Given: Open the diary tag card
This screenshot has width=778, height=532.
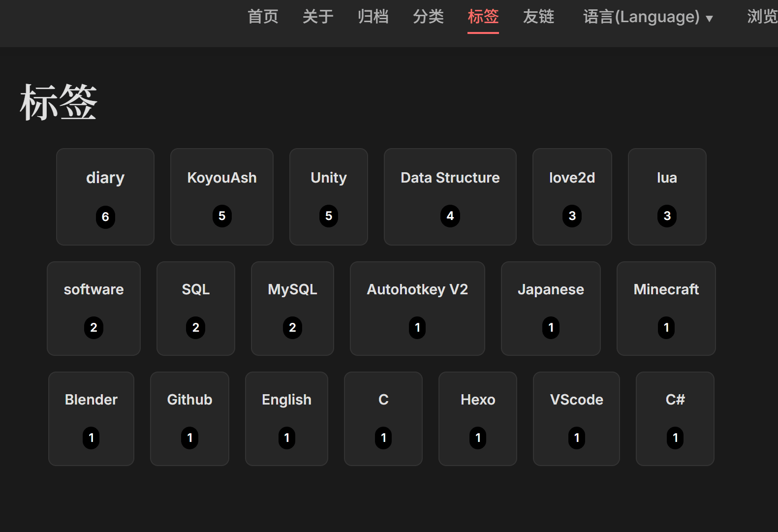Looking at the screenshot, I should (x=105, y=196).
